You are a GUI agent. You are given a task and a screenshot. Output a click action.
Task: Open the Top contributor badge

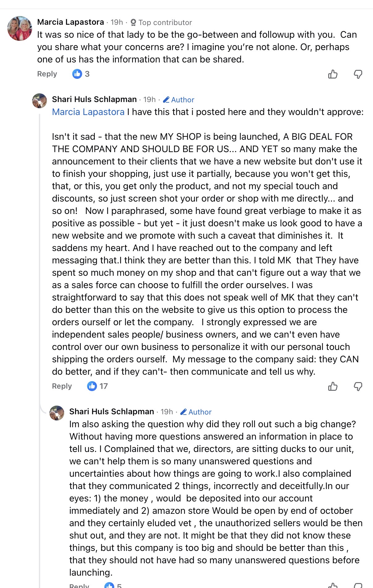[x=161, y=23]
